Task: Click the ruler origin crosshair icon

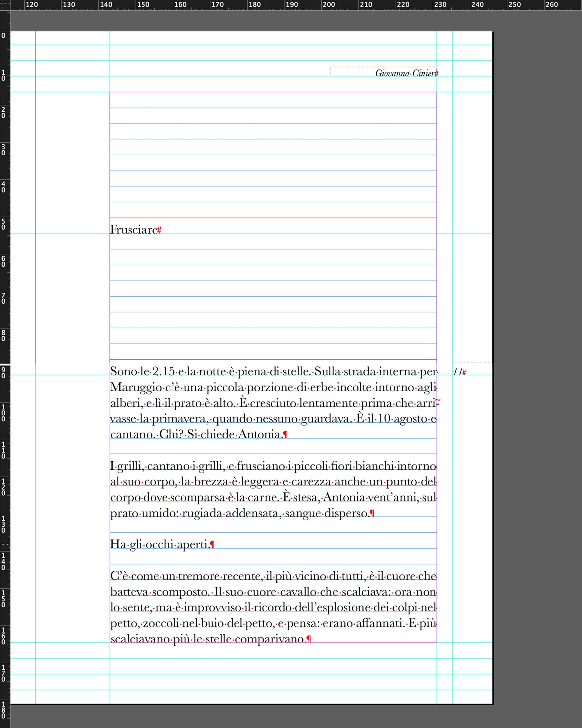Action: coord(5,5)
